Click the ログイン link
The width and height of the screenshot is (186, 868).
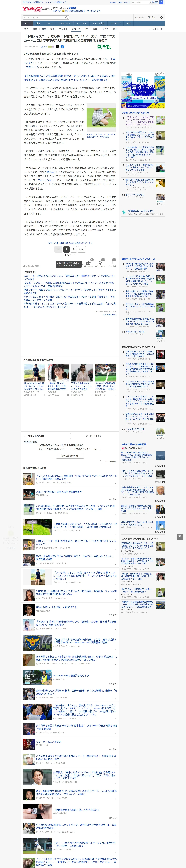[x=57, y=11]
